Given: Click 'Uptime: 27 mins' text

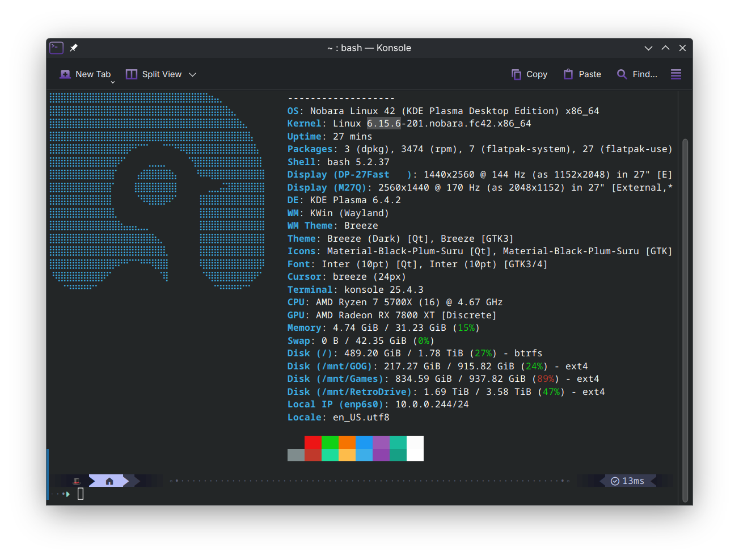Looking at the screenshot, I should coord(330,136).
